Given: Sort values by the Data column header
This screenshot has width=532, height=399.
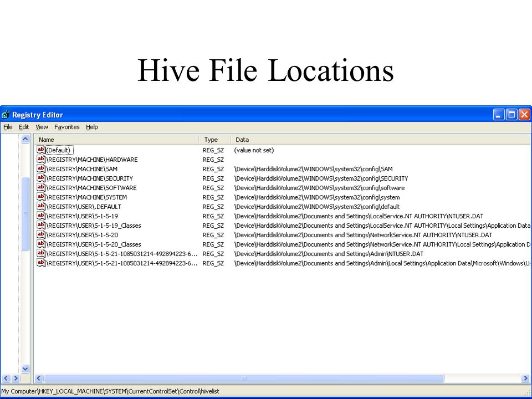Looking at the screenshot, I should coord(381,140).
